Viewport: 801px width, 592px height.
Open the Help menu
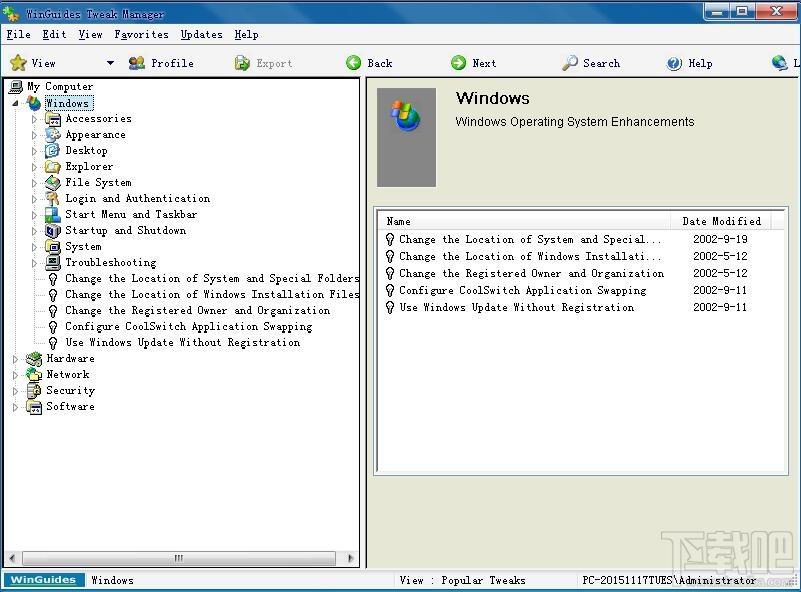point(247,34)
